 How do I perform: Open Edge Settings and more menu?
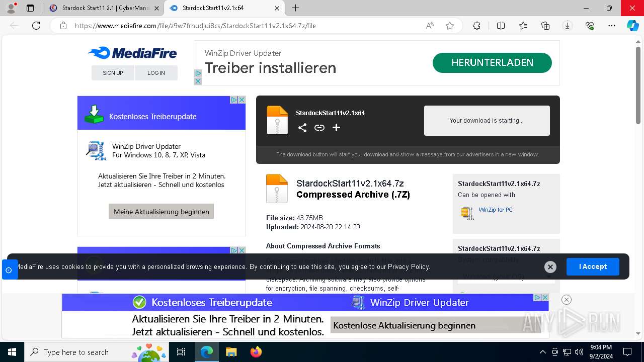click(612, 26)
